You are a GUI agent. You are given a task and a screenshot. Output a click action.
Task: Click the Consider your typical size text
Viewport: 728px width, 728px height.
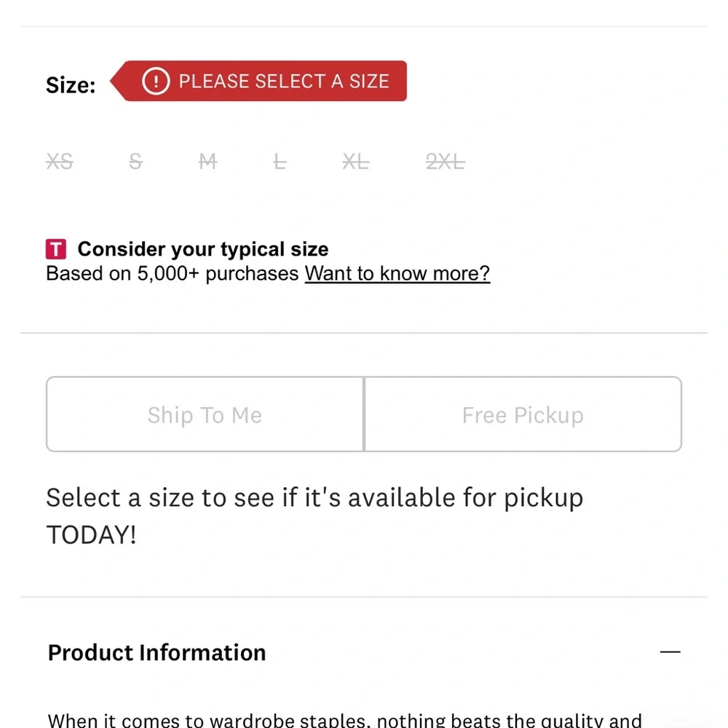point(203,249)
